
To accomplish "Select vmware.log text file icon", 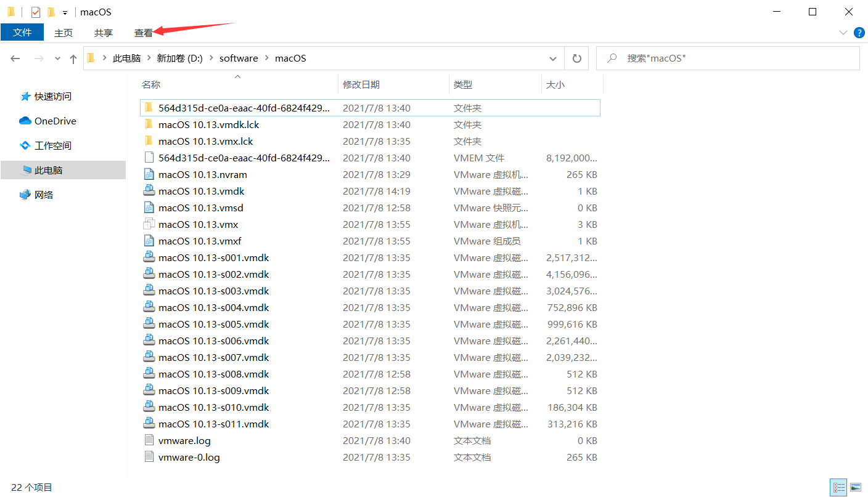I will pyautogui.click(x=149, y=440).
